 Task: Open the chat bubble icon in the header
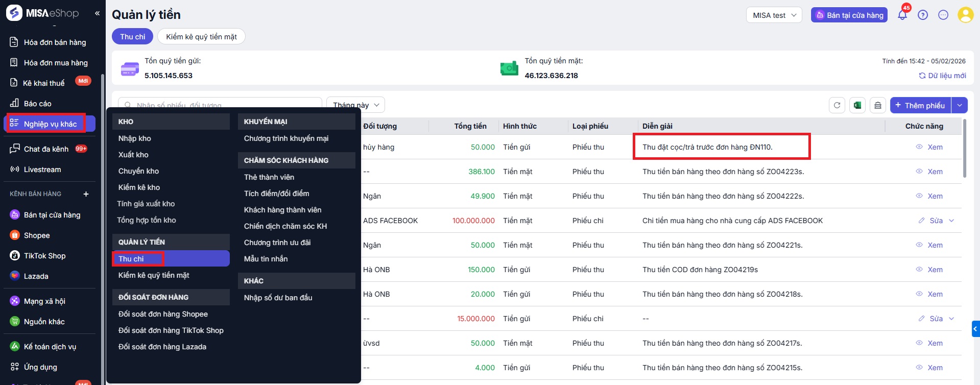click(943, 15)
